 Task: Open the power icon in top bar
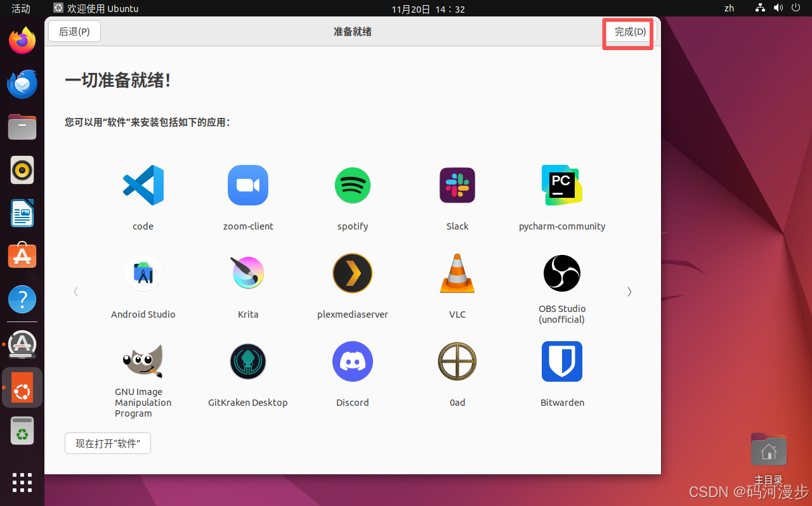(x=797, y=9)
